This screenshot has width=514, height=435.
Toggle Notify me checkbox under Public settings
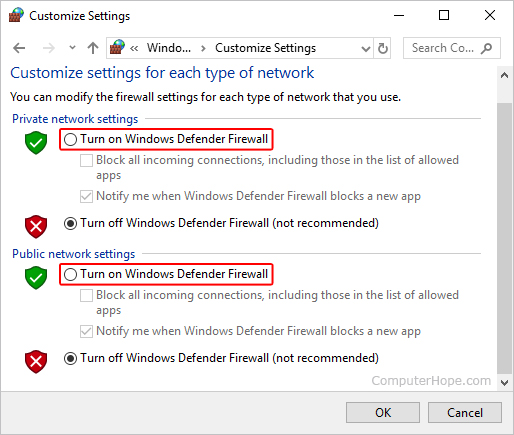[x=86, y=331]
